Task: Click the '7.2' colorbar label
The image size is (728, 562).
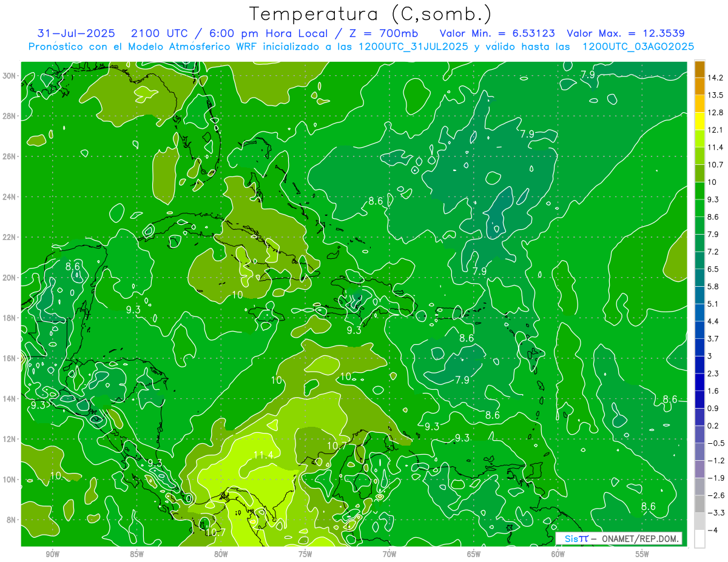Action: [x=713, y=252]
